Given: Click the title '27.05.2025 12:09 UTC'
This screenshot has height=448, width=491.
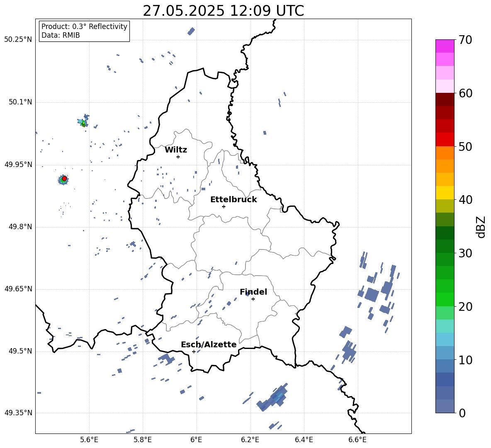Looking at the screenshot, I should 223,11.
